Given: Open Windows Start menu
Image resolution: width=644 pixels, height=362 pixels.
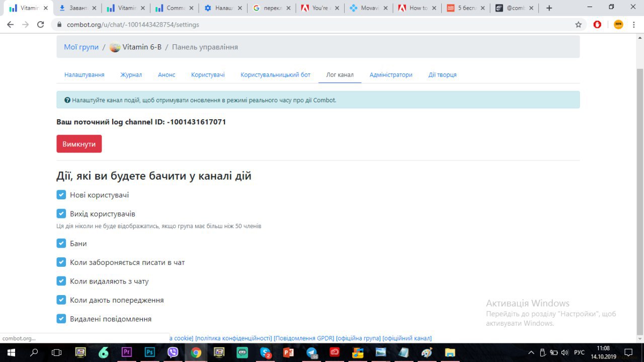Looking at the screenshot, I should (11, 352).
